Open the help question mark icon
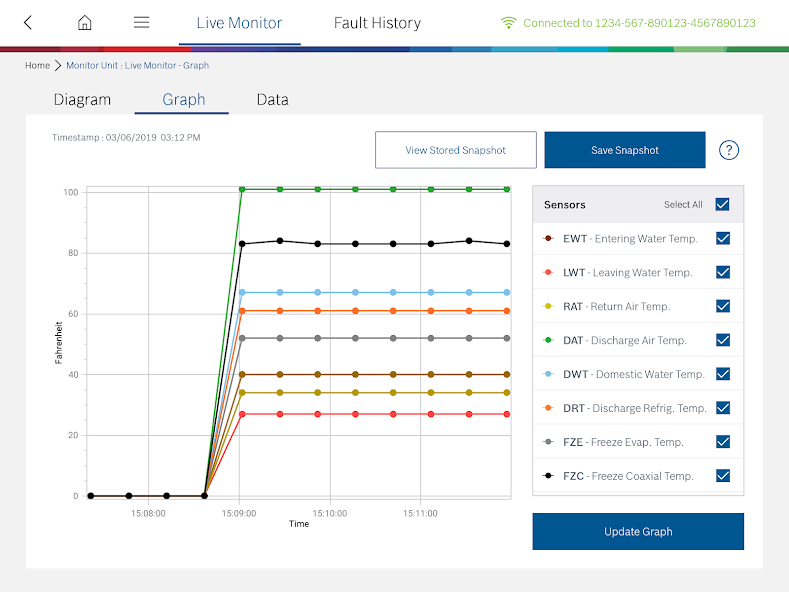This screenshot has height=592, width=789. (x=729, y=150)
